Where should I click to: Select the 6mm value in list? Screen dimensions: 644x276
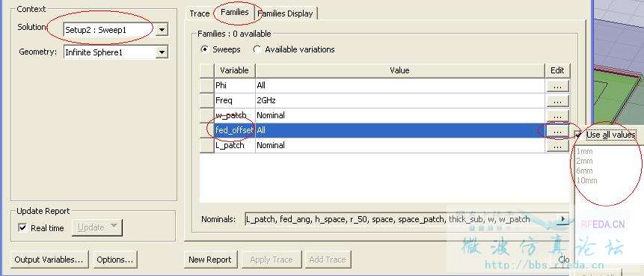pos(584,171)
